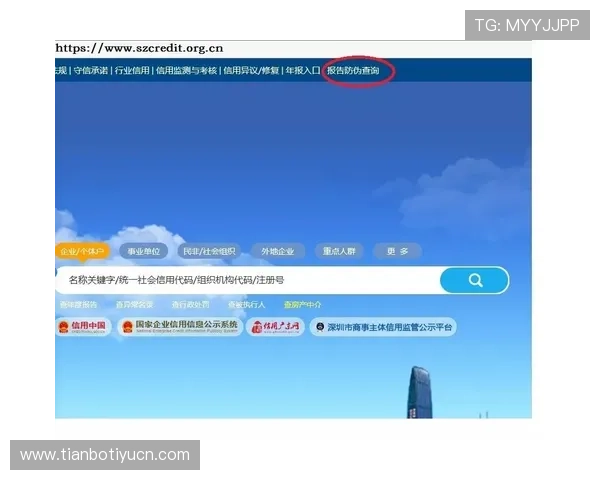600x480 pixels.
Task: Go to 年报入口 in the navigation bar
Action: 303,70
